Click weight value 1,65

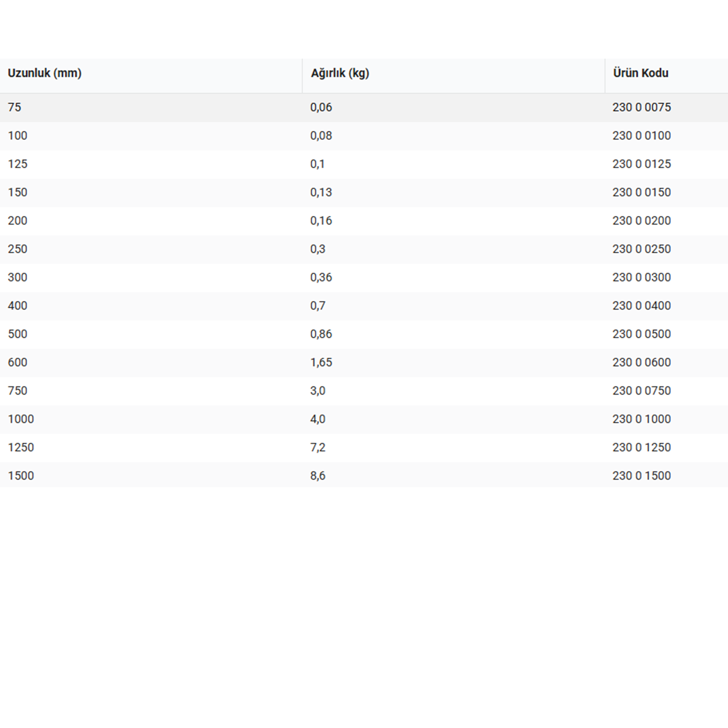pyautogui.click(x=321, y=362)
